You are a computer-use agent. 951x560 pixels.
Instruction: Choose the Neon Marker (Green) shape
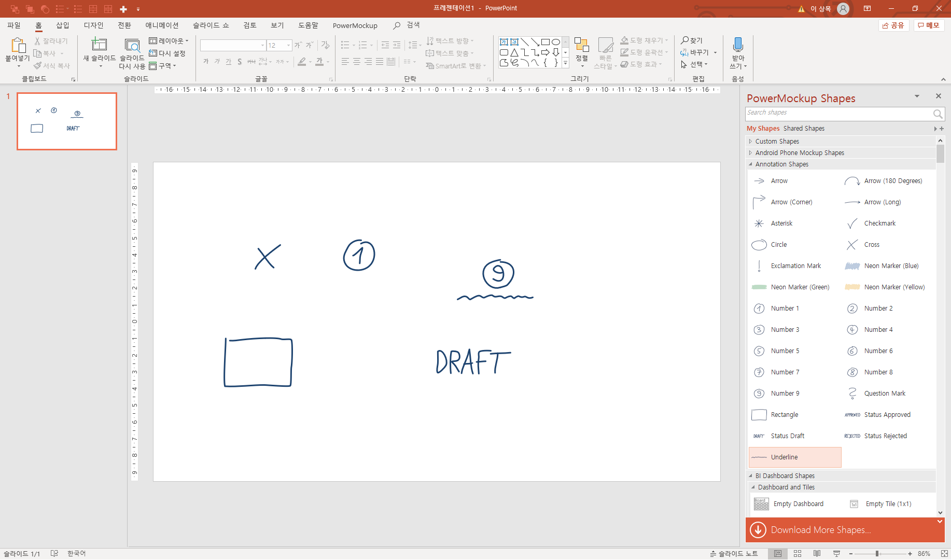click(x=795, y=287)
